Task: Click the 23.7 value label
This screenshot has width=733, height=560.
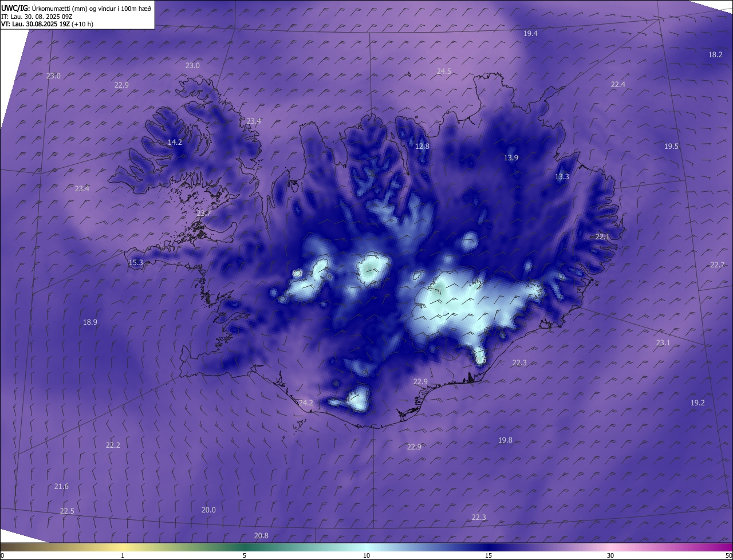Action: click(204, 214)
